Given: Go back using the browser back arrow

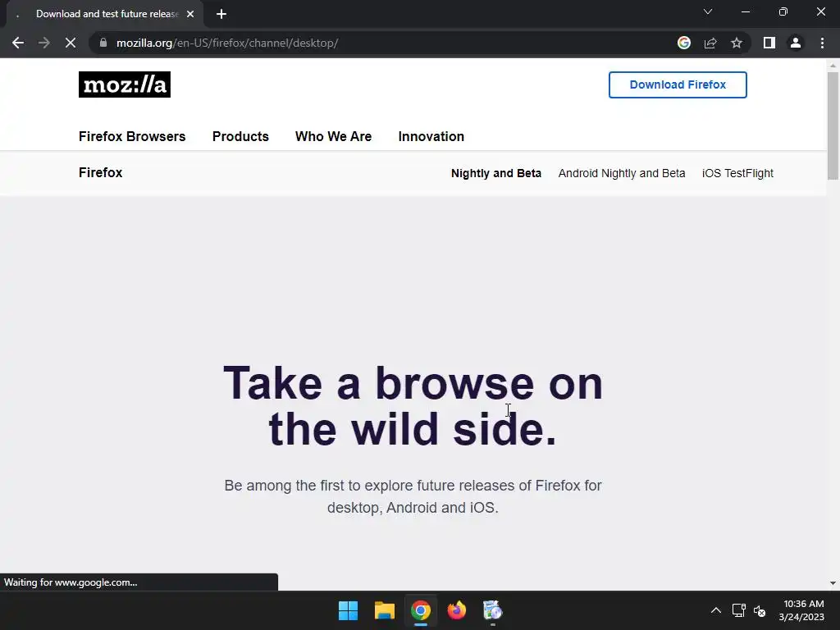Looking at the screenshot, I should click(x=18, y=43).
